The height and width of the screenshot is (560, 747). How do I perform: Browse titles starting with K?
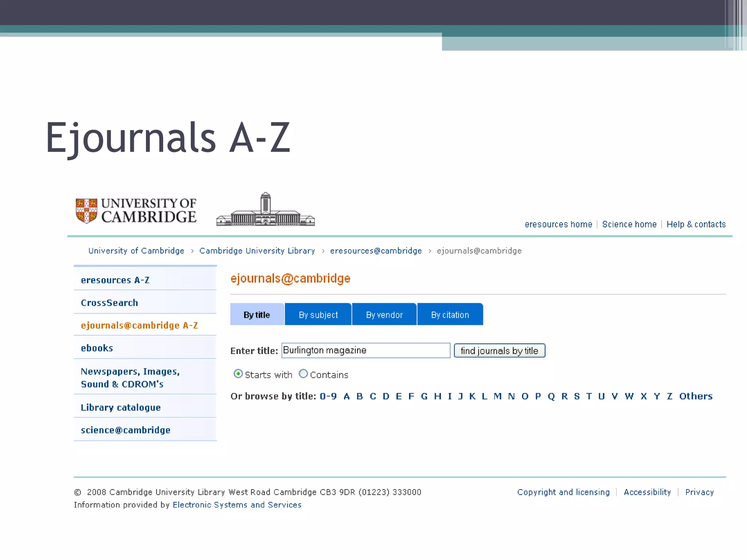point(472,396)
